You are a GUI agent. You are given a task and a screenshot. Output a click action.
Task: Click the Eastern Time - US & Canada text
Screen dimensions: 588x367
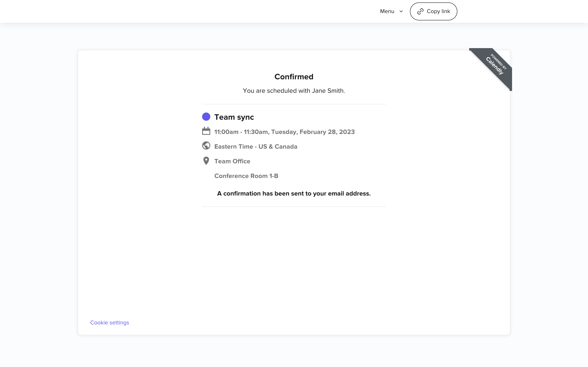click(256, 147)
